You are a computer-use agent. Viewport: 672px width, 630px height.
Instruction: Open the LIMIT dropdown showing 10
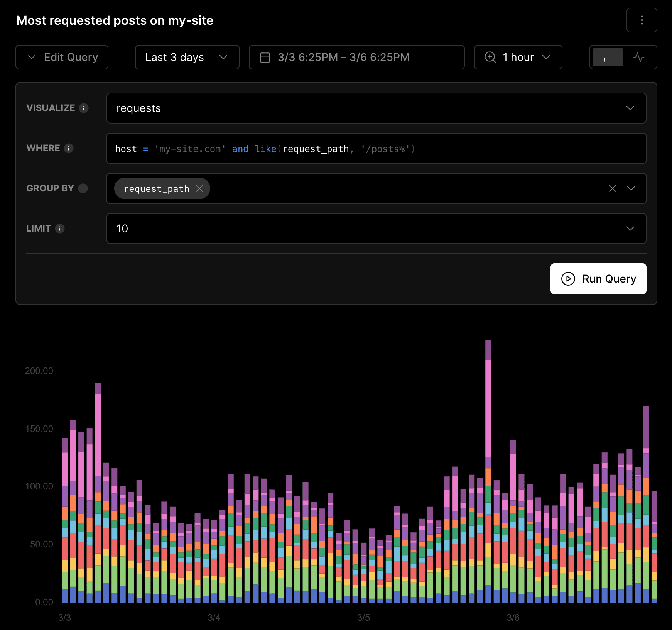[x=630, y=229]
